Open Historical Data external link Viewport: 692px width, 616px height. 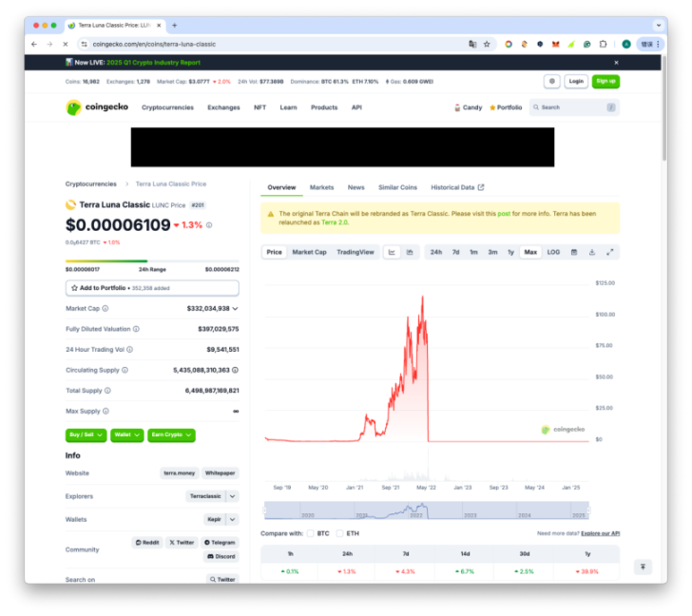point(457,187)
